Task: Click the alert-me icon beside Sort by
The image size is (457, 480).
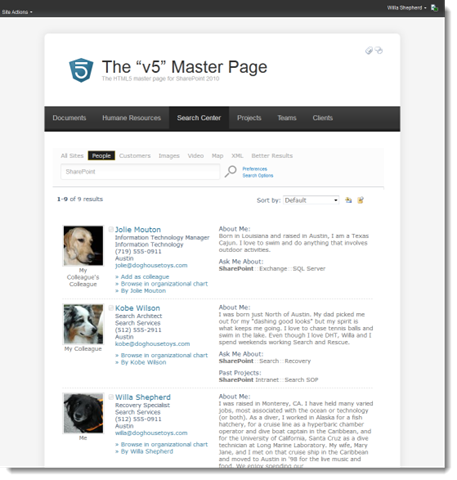Action: click(x=348, y=200)
